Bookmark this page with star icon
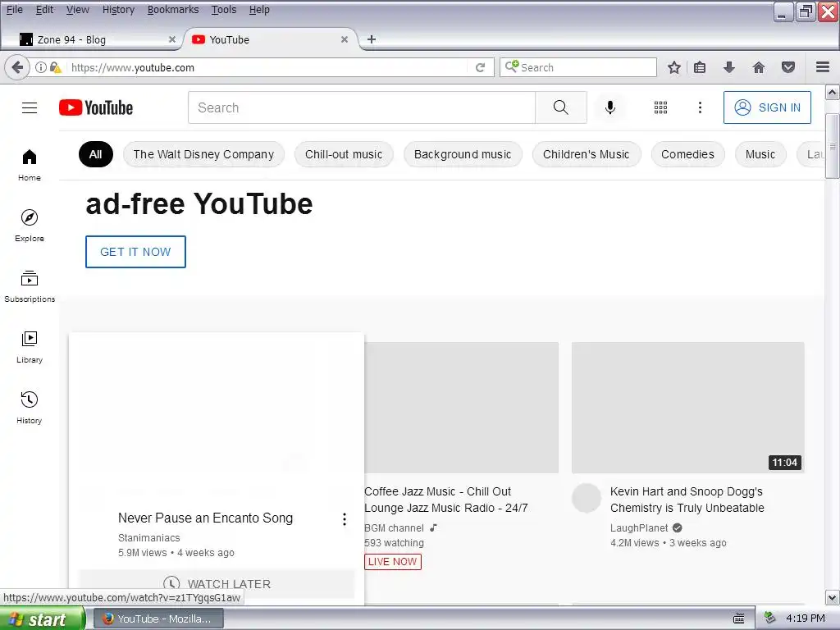Viewport: 840px width, 630px height. coord(674,67)
